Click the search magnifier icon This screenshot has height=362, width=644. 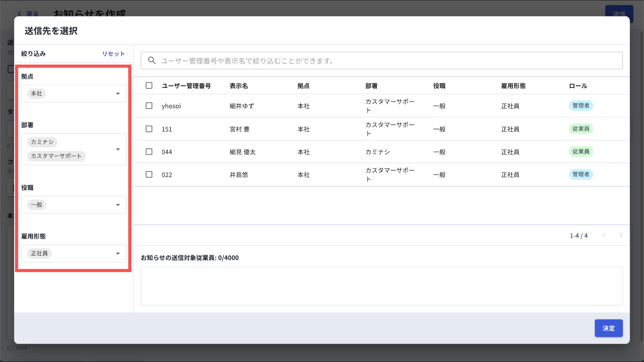point(152,60)
